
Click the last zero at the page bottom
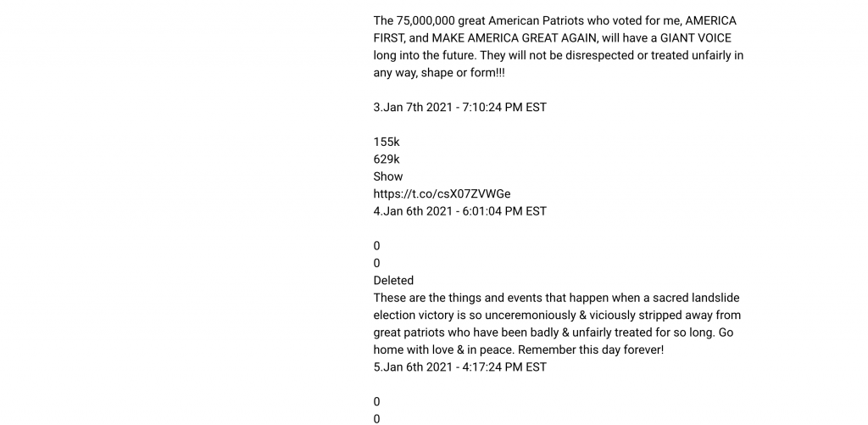(x=377, y=419)
